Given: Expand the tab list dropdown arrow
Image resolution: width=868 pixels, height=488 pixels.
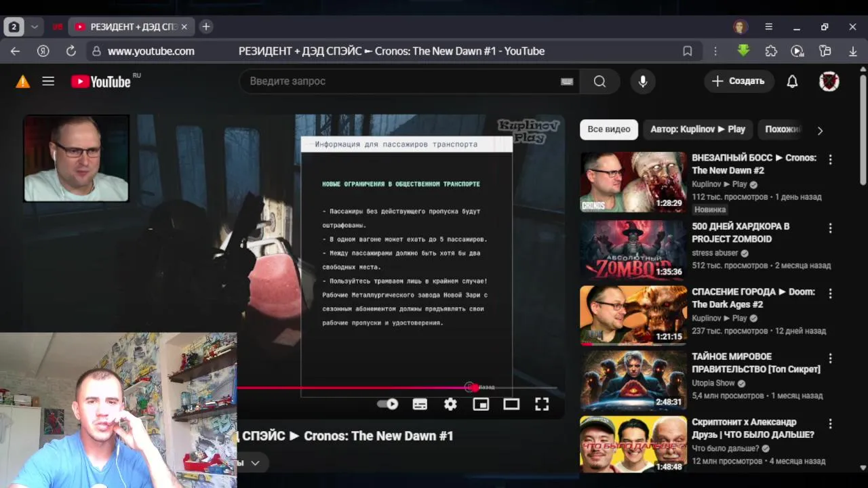Looking at the screenshot, I should [34, 27].
